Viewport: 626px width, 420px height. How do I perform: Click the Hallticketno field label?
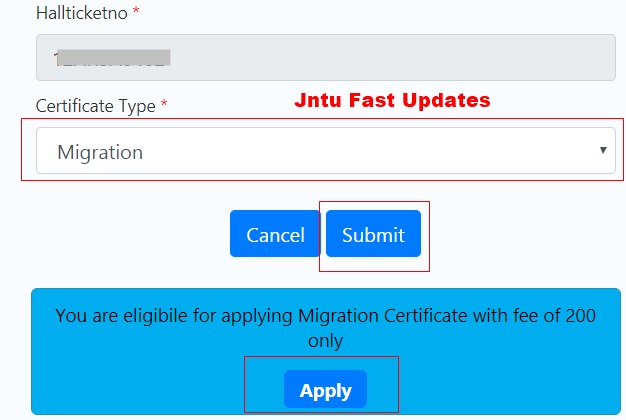coord(77,15)
